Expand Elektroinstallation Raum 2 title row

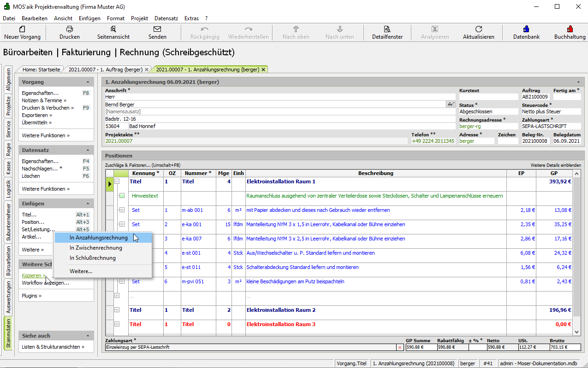(117, 310)
